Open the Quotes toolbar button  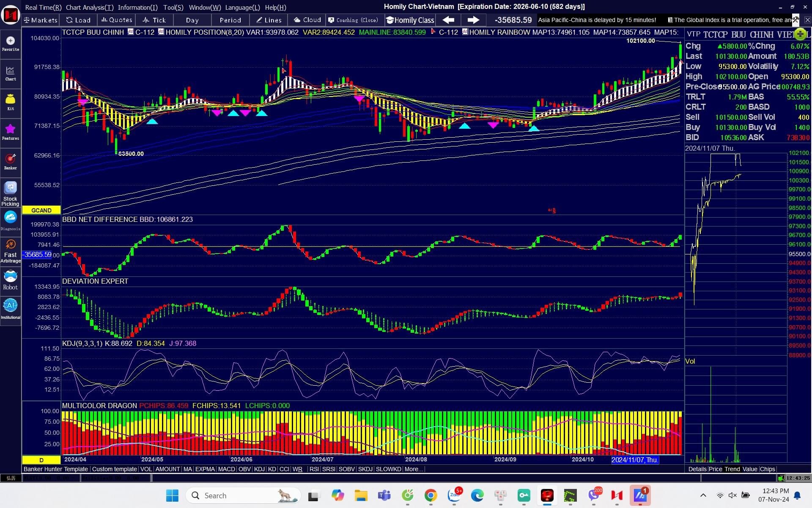pos(117,20)
